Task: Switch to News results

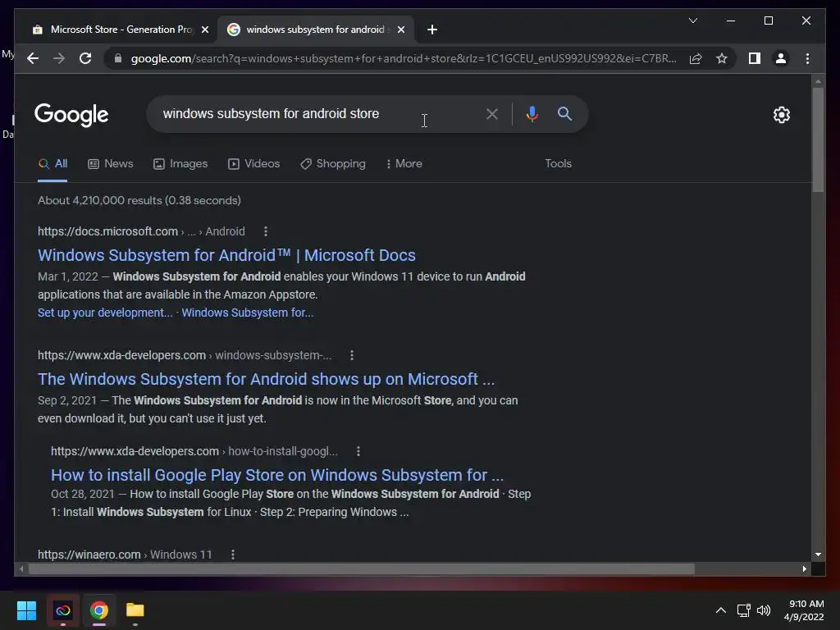Action: [111, 164]
